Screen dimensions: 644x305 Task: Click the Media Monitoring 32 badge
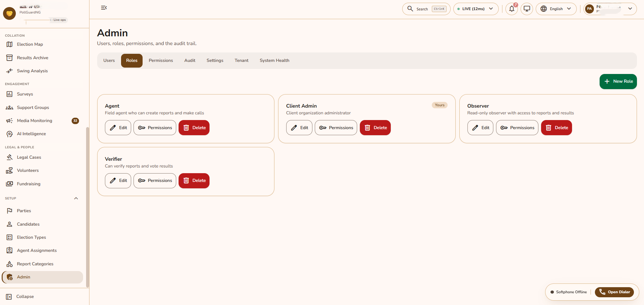75,121
